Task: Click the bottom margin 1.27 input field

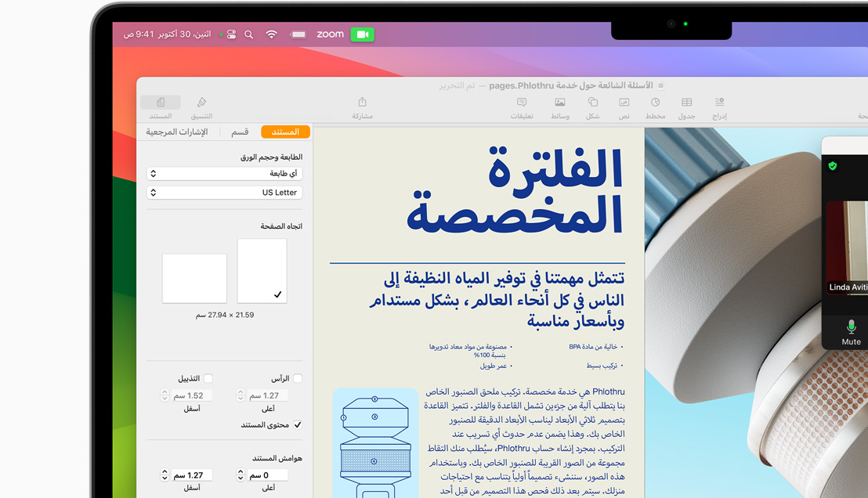Action: [191, 475]
